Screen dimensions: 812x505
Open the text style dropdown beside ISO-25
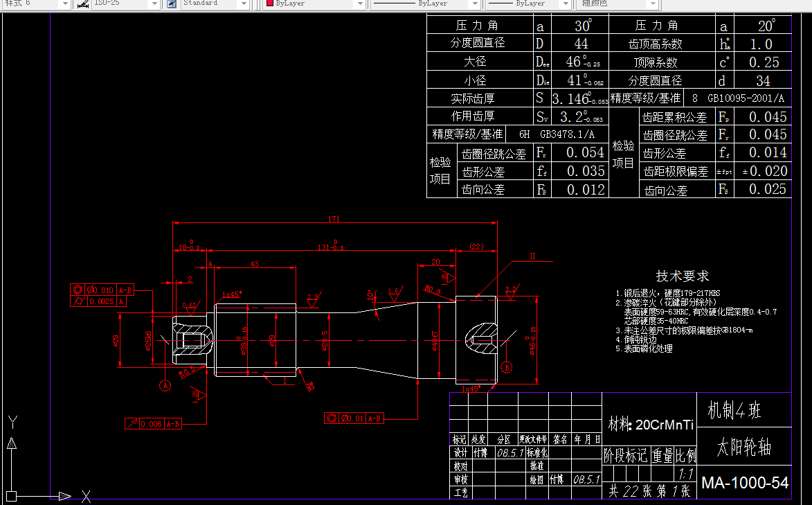(x=65, y=3)
